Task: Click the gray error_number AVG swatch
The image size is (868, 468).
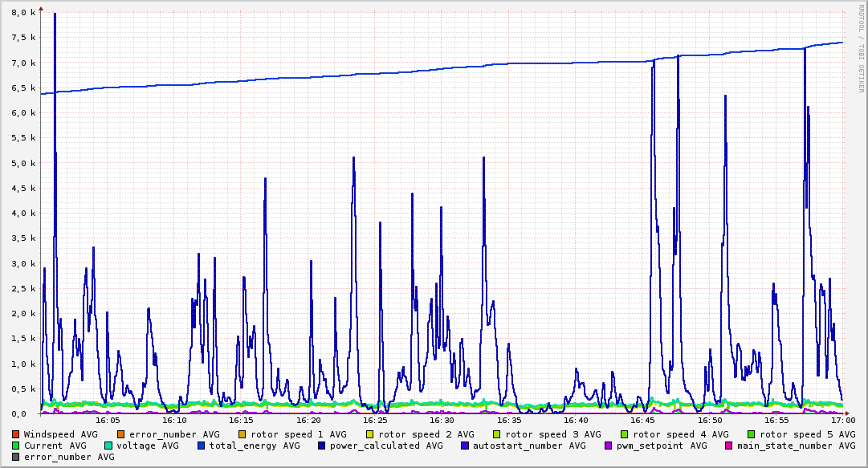Action: coord(15,457)
